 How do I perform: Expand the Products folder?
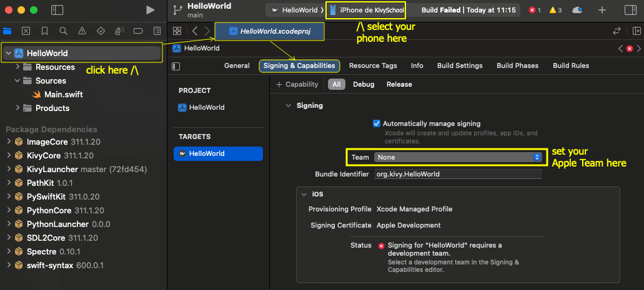tap(17, 108)
